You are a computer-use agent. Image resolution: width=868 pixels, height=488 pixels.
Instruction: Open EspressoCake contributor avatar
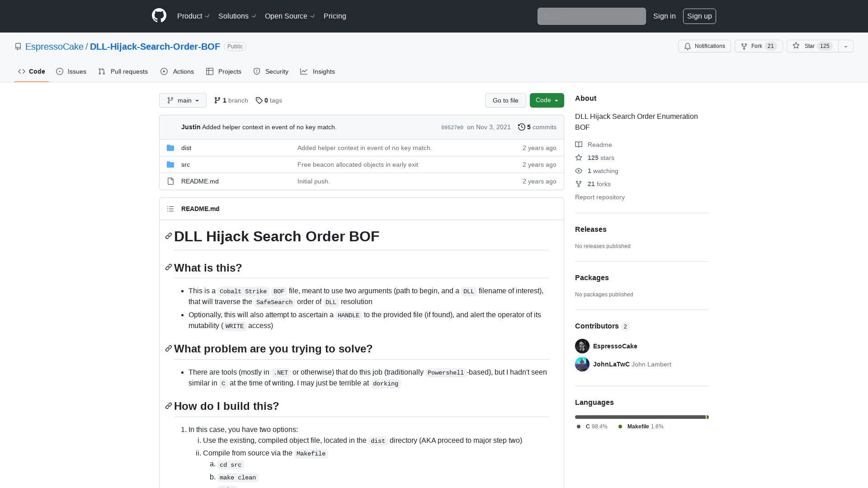point(582,346)
